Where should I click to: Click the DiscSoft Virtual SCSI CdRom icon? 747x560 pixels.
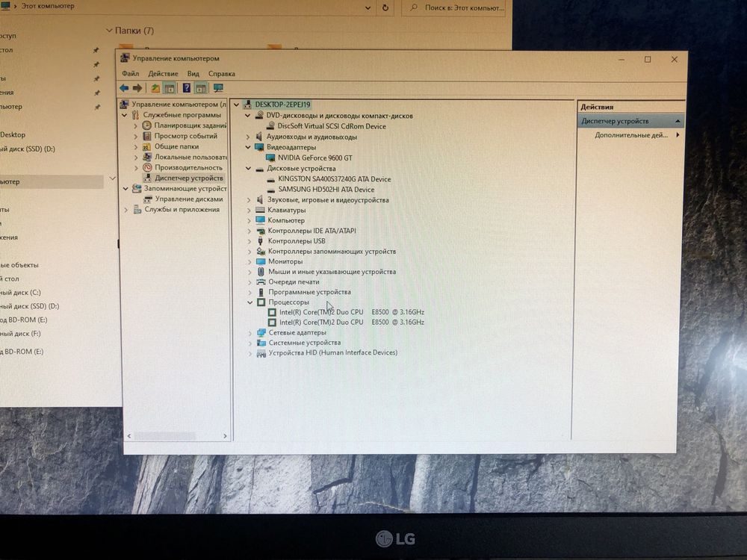270,126
